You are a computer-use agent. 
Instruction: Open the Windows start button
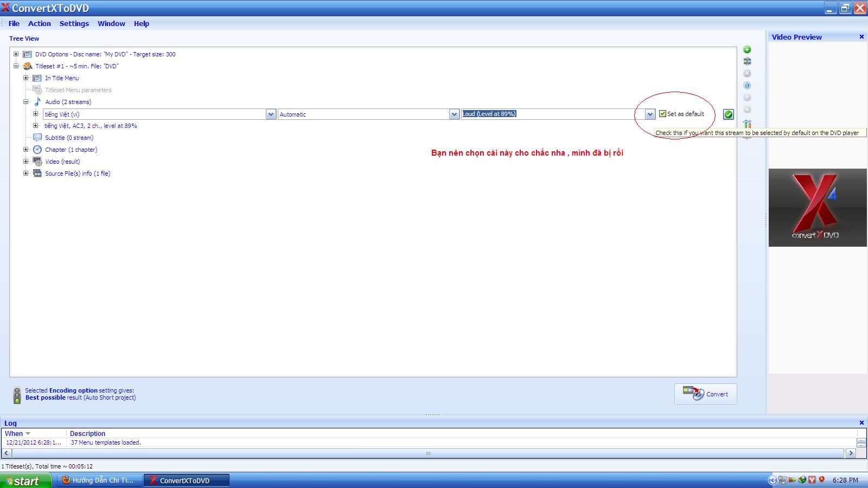pyautogui.click(x=25, y=480)
